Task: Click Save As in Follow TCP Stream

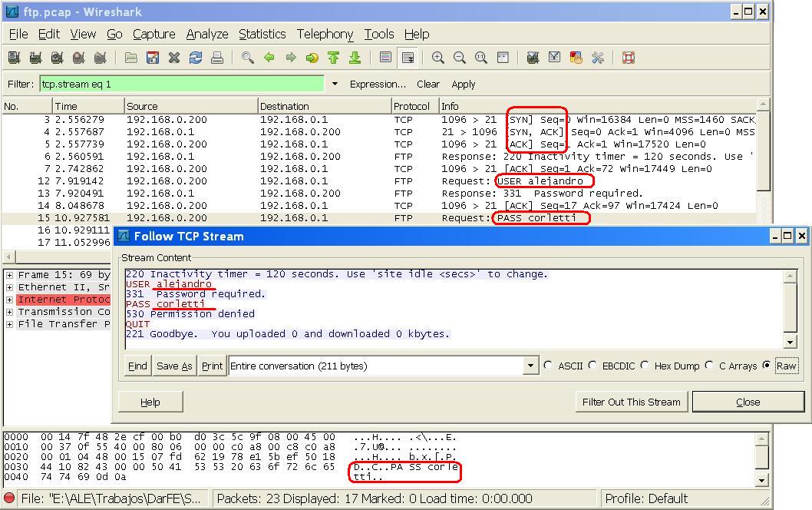Action: click(x=174, y=366)
